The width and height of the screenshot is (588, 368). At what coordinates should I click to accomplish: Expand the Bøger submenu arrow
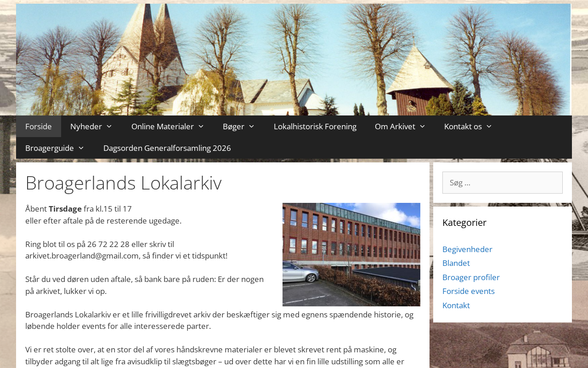[x=251, y=126]
